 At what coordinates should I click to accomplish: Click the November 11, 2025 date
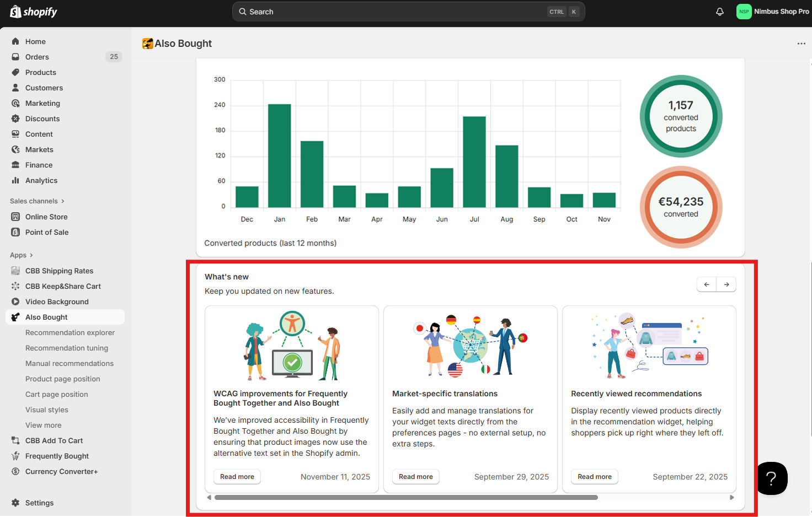(335, 477)
